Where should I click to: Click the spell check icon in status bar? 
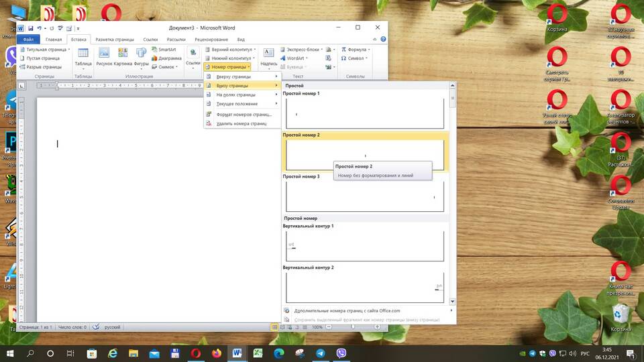click(96, 327)
